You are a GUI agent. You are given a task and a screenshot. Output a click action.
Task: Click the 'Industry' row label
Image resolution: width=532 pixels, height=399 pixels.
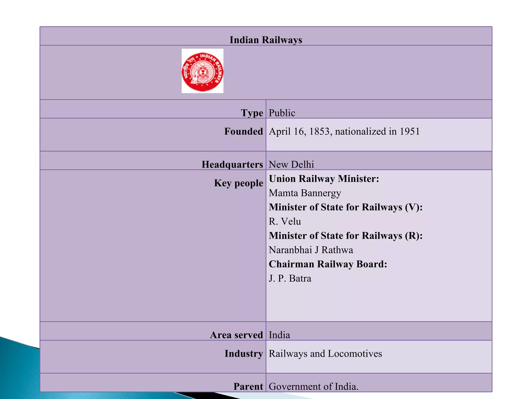pos(244,354)
